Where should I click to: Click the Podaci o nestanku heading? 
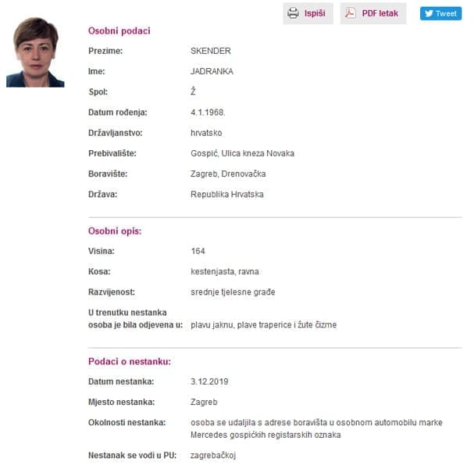click(x=129, y=361)
